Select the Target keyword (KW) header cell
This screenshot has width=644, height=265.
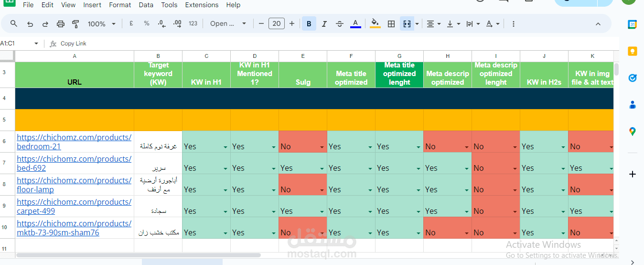coord(158,75)
